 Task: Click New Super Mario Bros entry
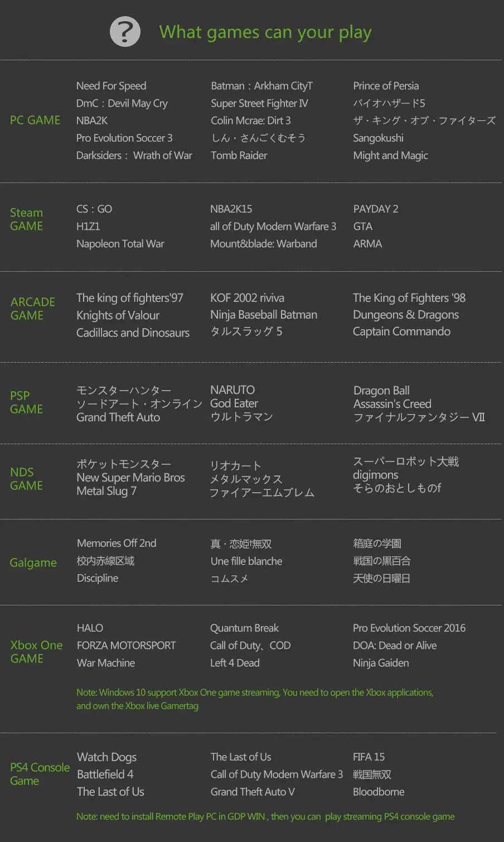[x=130, y=478]
